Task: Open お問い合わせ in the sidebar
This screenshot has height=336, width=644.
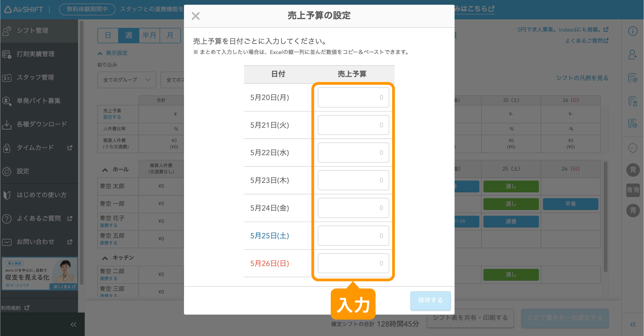Action: pos(39,242)
